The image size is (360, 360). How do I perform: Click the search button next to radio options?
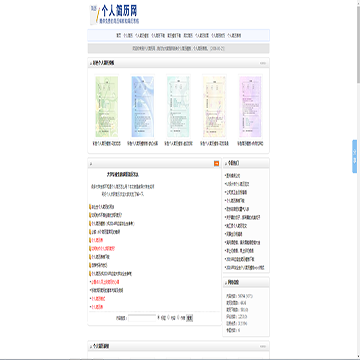pyautogui.click(x=189, y=318)
